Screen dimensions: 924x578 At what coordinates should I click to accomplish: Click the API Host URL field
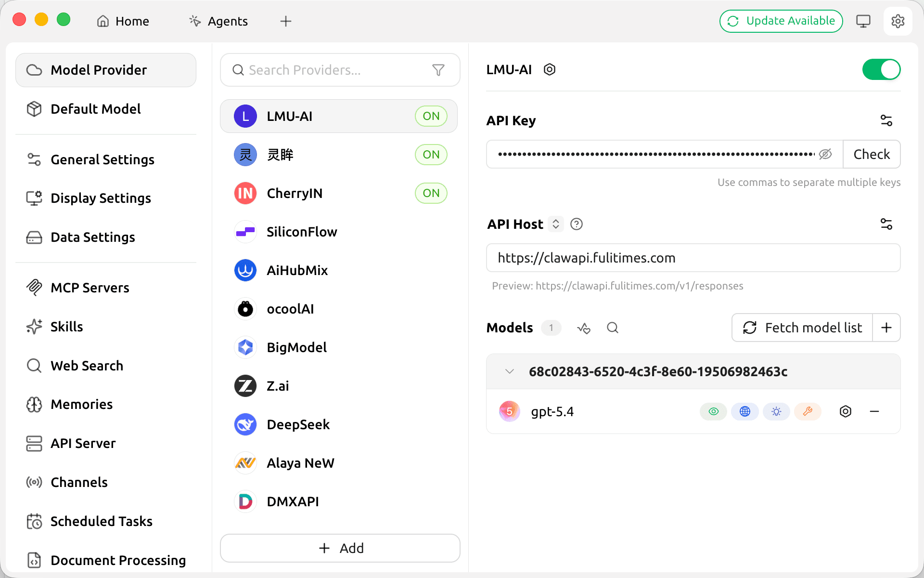click(x=693, y=258)
